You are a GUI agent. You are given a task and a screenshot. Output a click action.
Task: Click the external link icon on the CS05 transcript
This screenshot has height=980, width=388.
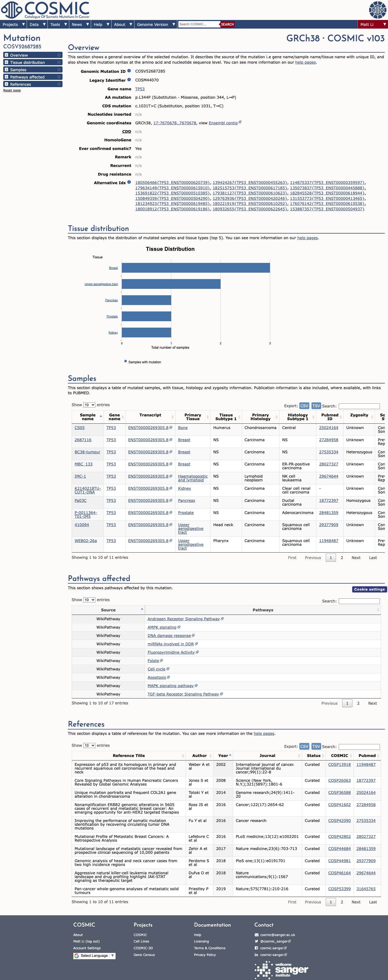tap(171, 428)
